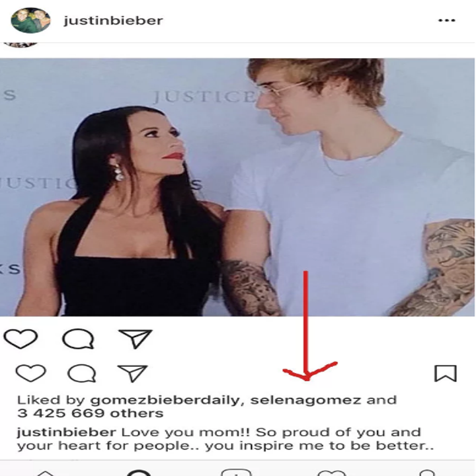476x476 pixels.
Task: Open the Profile tab in the bottom bar
Action: [x=427, y=473]
